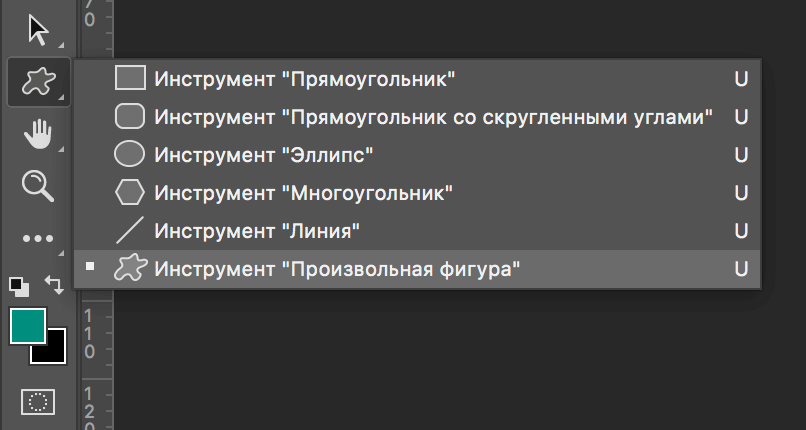Image resolution: width=806 pixels, height=430 pixels.
Task: Choose Инструмент "Прямоугольник" from flyout
Action: point(305,79)
